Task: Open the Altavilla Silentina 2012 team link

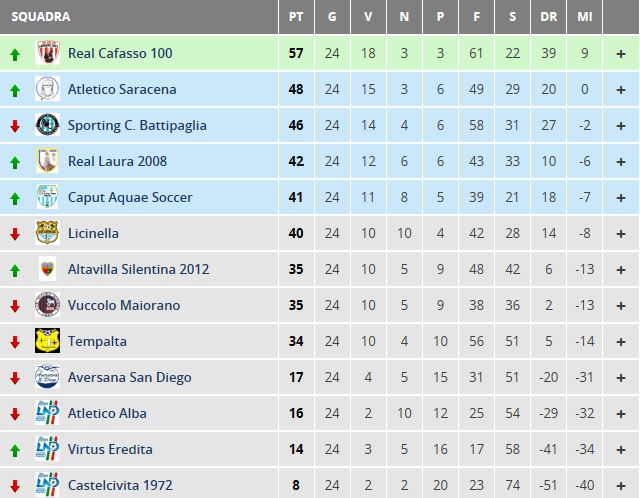Action: click(x=138, y=269)
